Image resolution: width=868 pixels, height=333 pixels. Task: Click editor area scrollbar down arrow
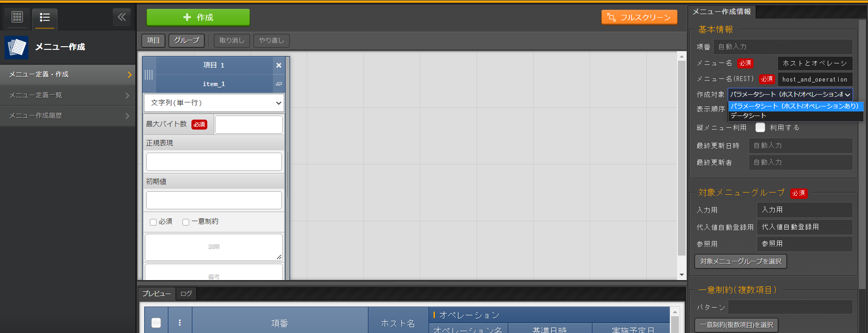[x=682, y=275]
